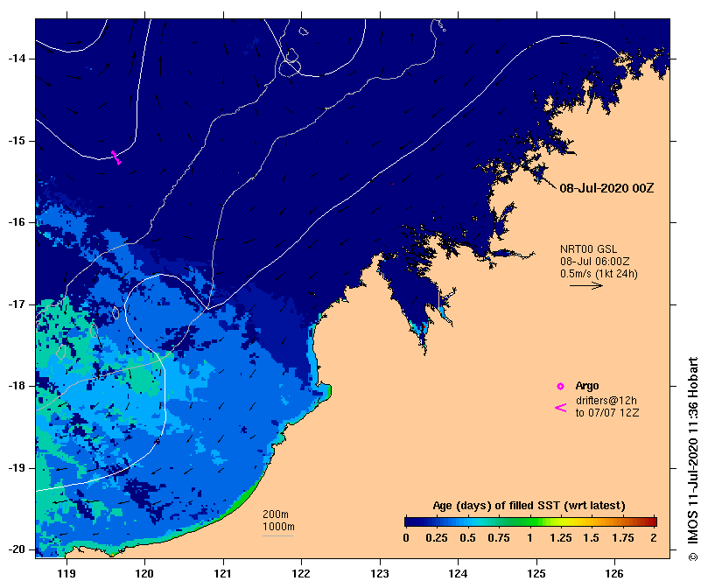Click the 'Argo' legend label

(587, 386)
